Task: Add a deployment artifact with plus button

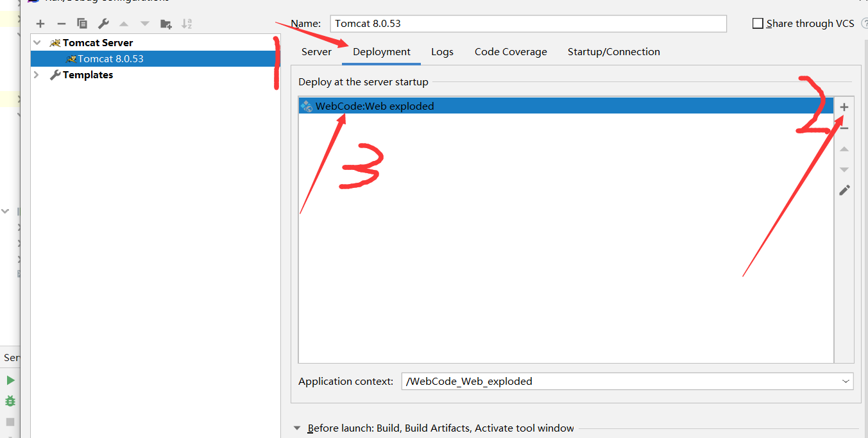Action: point(844,107)
